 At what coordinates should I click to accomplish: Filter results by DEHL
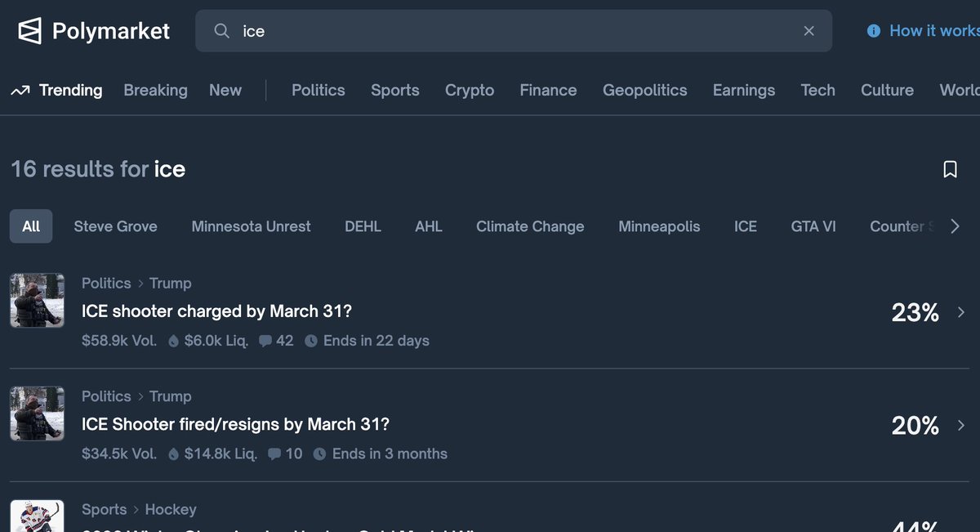[363, 226]
